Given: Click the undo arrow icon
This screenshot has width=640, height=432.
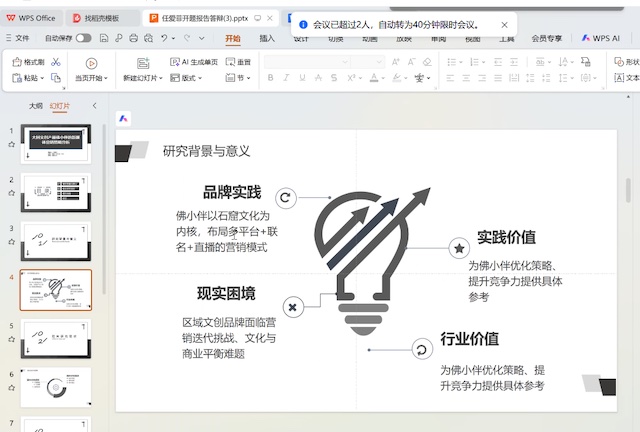Looking at the screenshot, I should click(162, 38).
